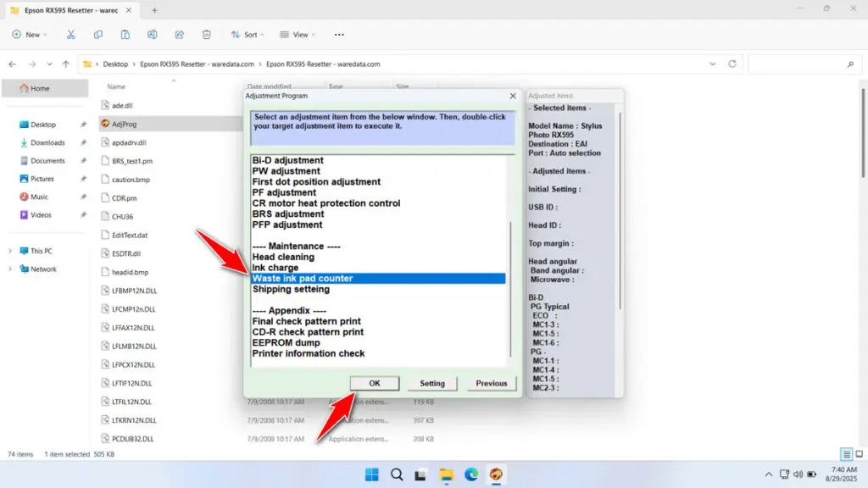Sort files by Name column header
Viewport: 868px width, 488px height.
pyautogui.click(x=116, y=87)
